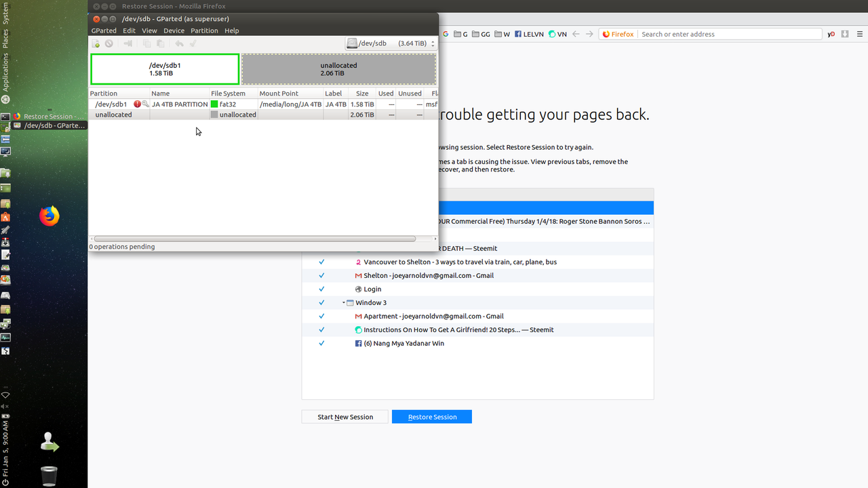Click the key icon on the /dev/sdb1 row

[x=145, y=104]
